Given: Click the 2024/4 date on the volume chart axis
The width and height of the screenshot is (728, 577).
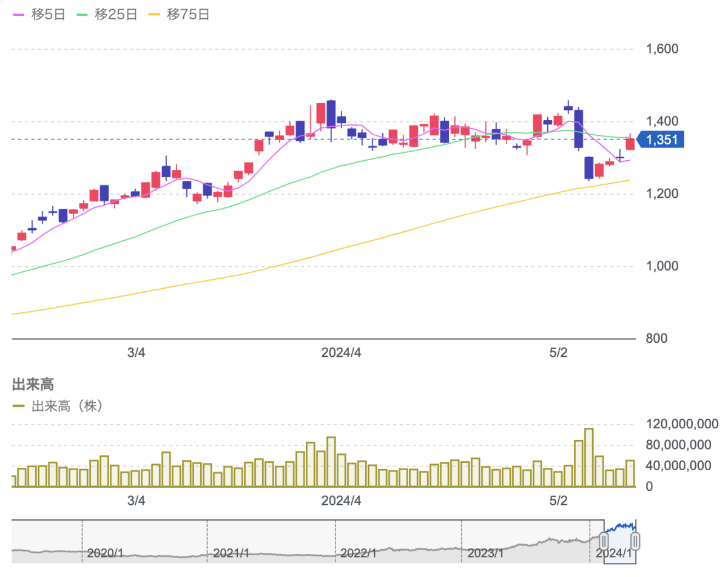Looking at the screenshot, I should 341,501.
